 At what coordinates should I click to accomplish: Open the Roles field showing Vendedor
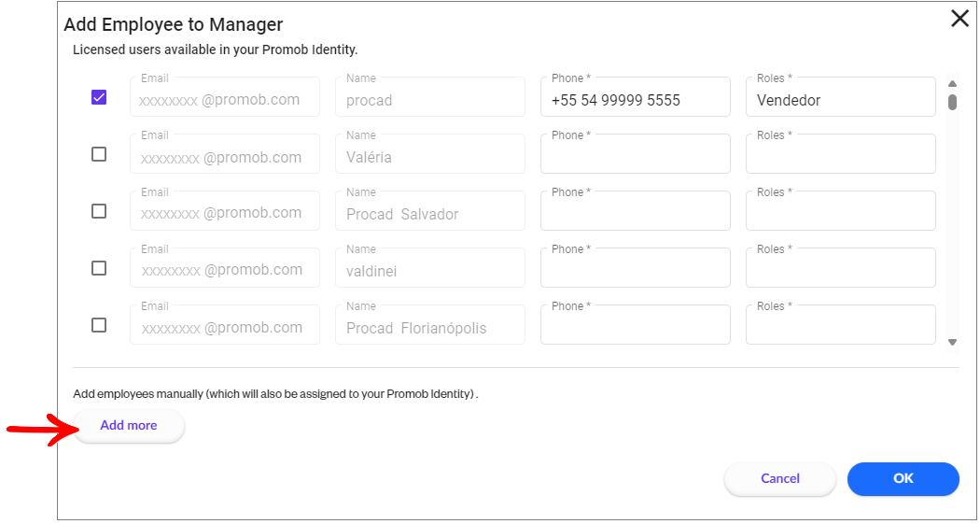tap(841, 97)
